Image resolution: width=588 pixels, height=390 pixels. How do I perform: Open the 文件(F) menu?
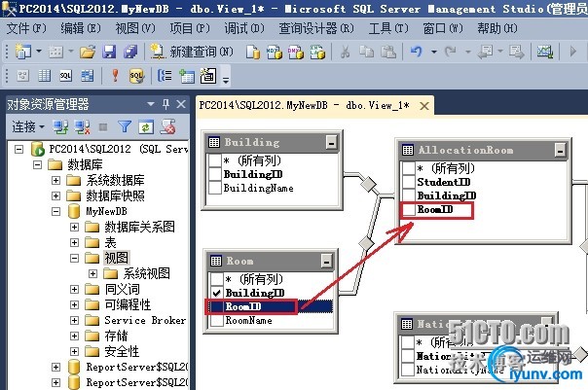(x=26, y=28)
